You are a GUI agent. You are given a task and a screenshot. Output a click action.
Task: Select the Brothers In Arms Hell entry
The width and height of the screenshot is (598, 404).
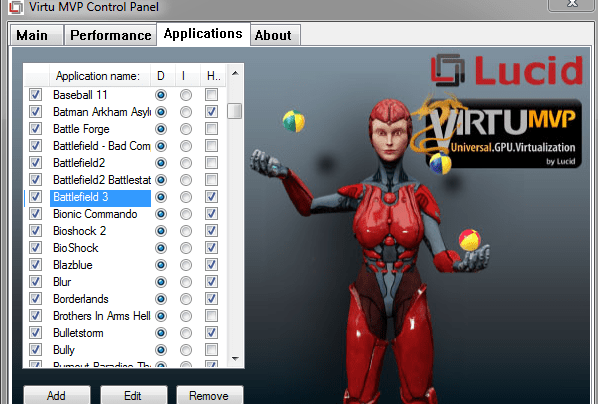[101, 316]
